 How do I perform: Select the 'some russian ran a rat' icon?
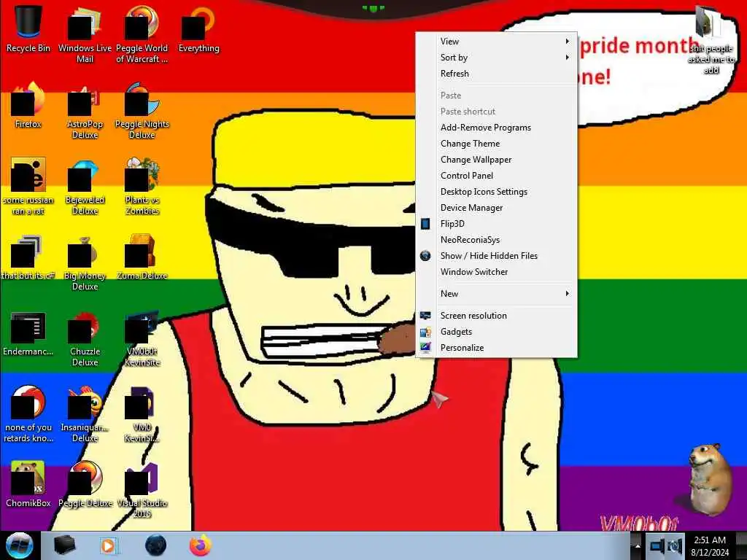pyautogui.click(x=28, y=187)
